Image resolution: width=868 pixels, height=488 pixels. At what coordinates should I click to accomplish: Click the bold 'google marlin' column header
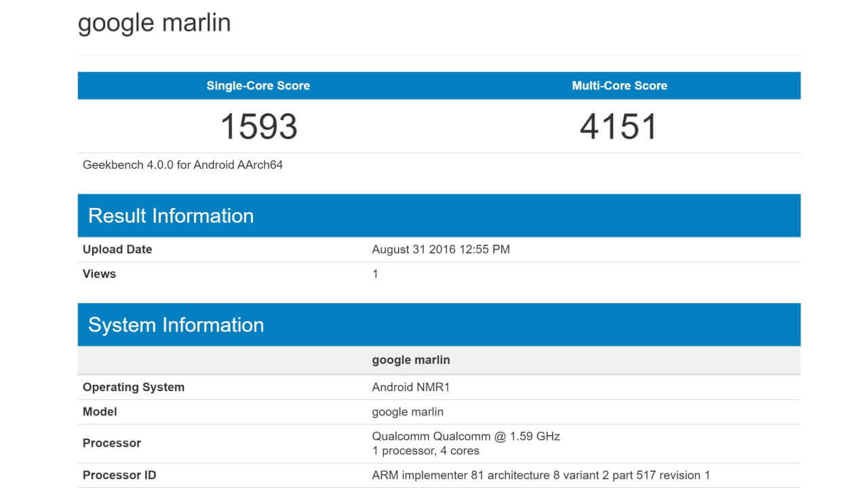[x=411, y=360]
